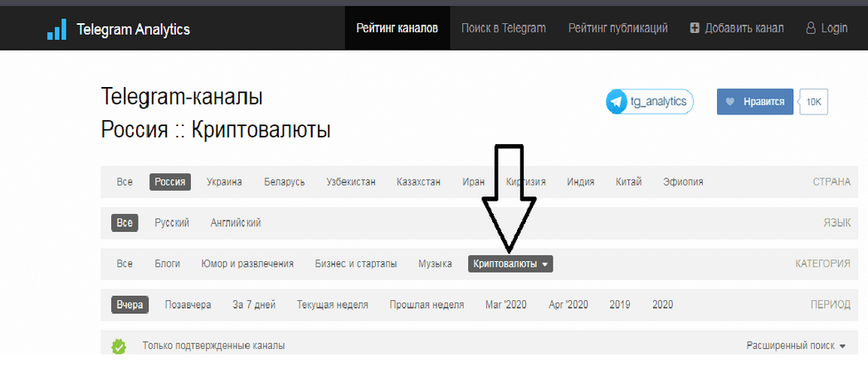The image size is (868, 373).
Task: Select the Apr '2020 period
Action: coord(568,305)
